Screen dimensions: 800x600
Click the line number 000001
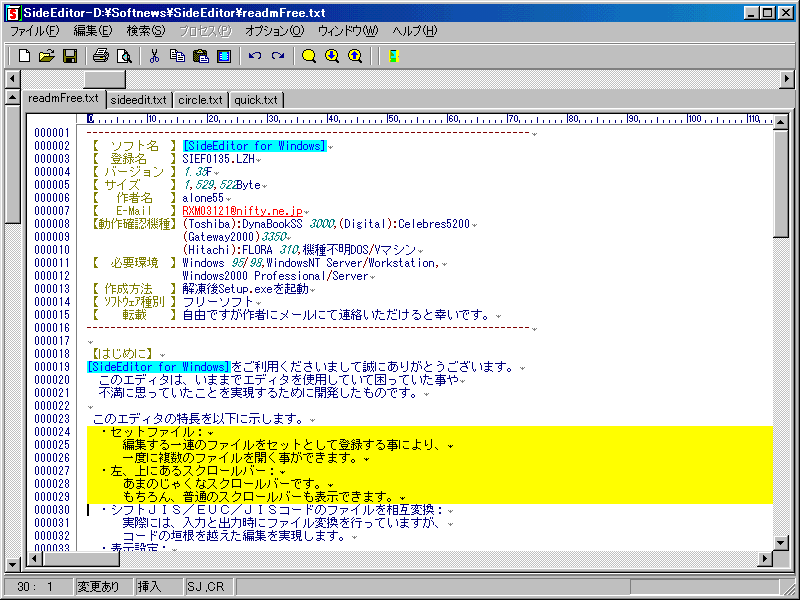click(x=52, y=133)
